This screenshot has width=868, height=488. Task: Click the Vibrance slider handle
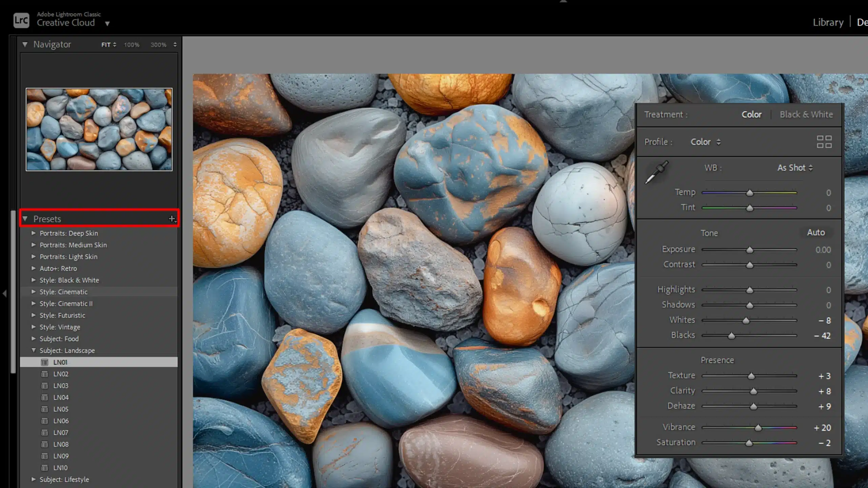pos(758,428)
